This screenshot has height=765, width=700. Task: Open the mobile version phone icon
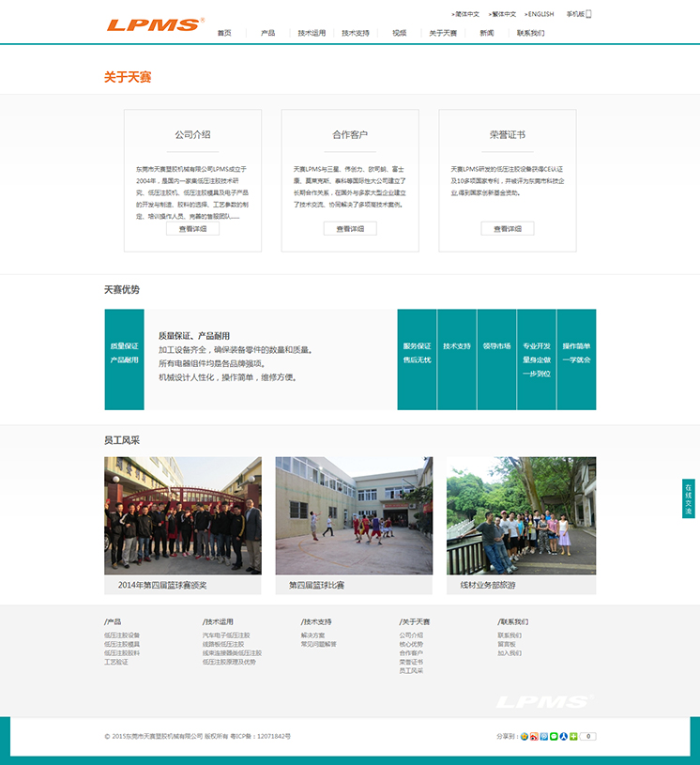point(588,14)
